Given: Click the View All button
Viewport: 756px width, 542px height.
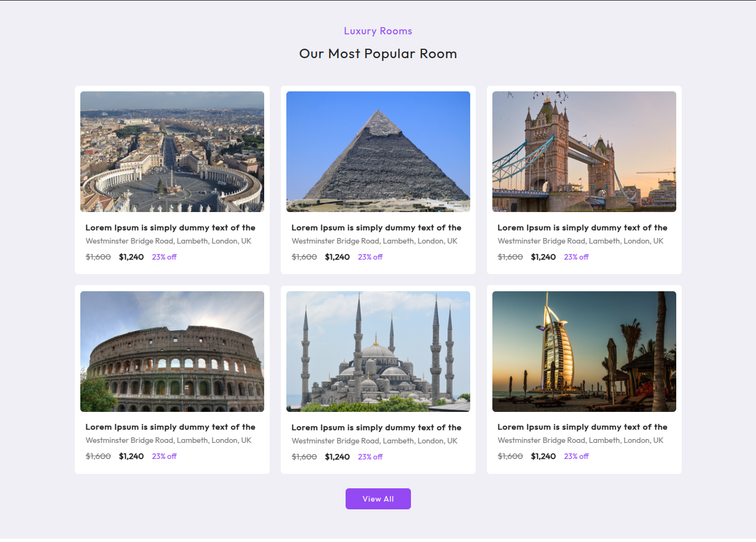Looking at the screenshot, I should (378, 499).
